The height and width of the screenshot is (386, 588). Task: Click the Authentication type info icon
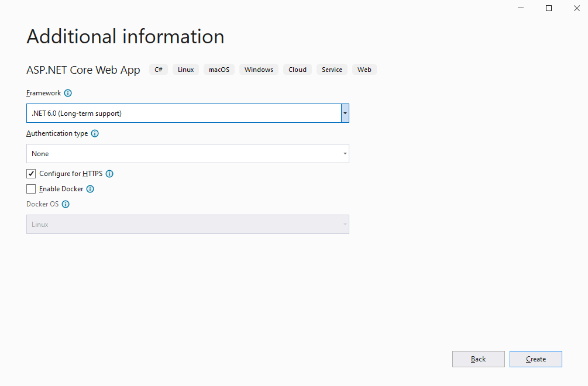[95, 133]
